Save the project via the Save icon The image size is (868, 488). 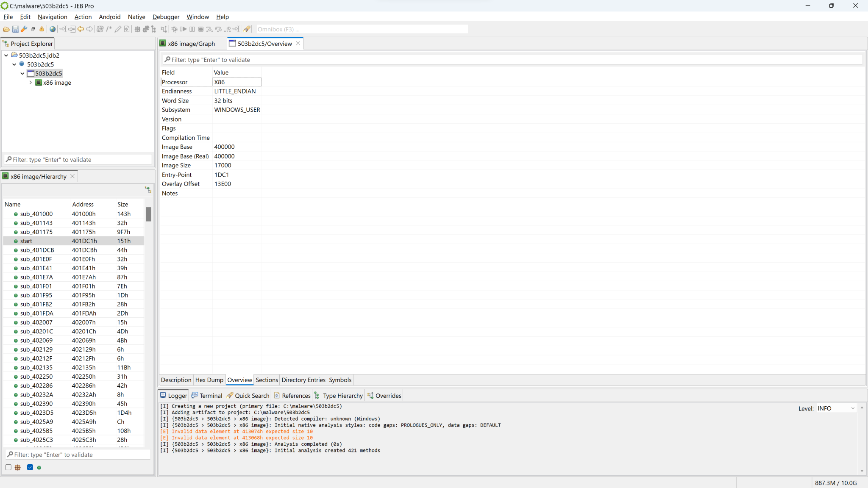[16, 29]
